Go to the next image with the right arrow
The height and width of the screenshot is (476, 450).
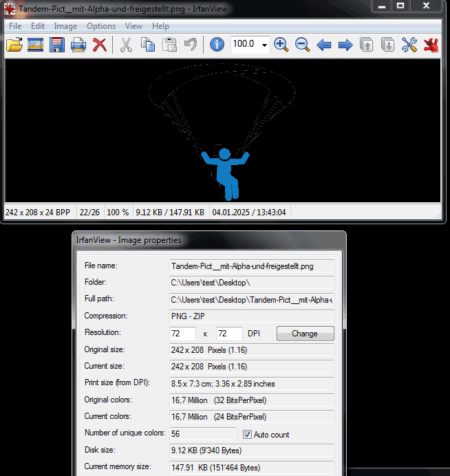[345, 45]
